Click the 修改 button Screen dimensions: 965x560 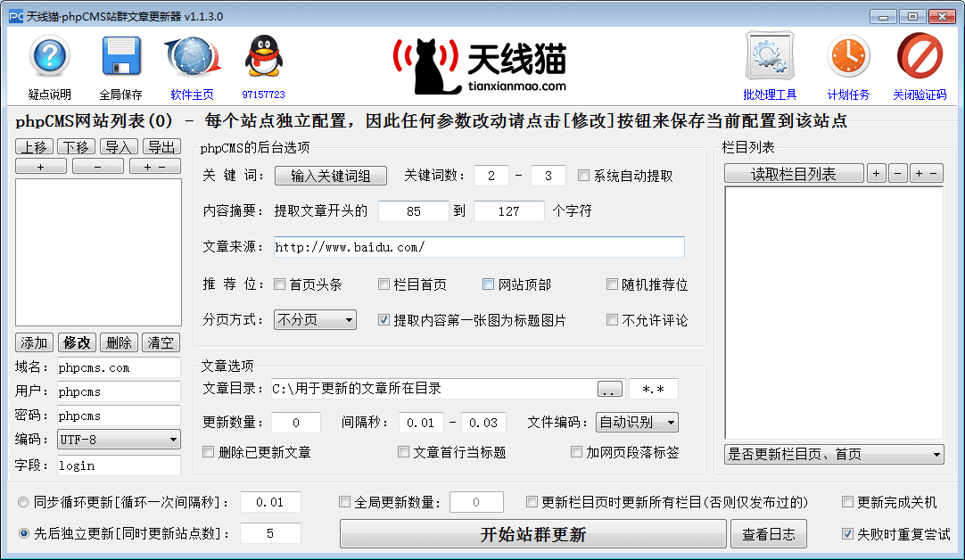pos(77,342)
